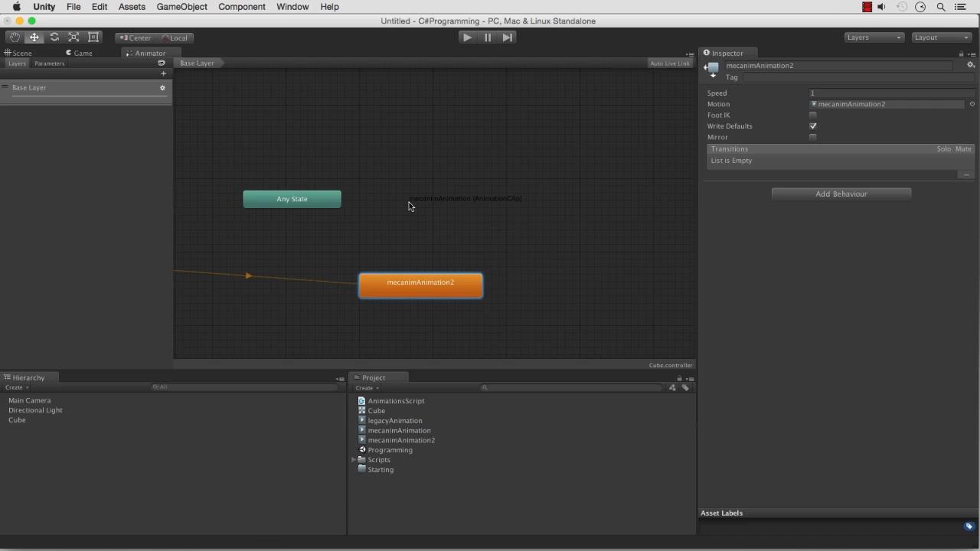Select the Layers tab in Animator
Viewport: 980px width, 551px height.
17,64
